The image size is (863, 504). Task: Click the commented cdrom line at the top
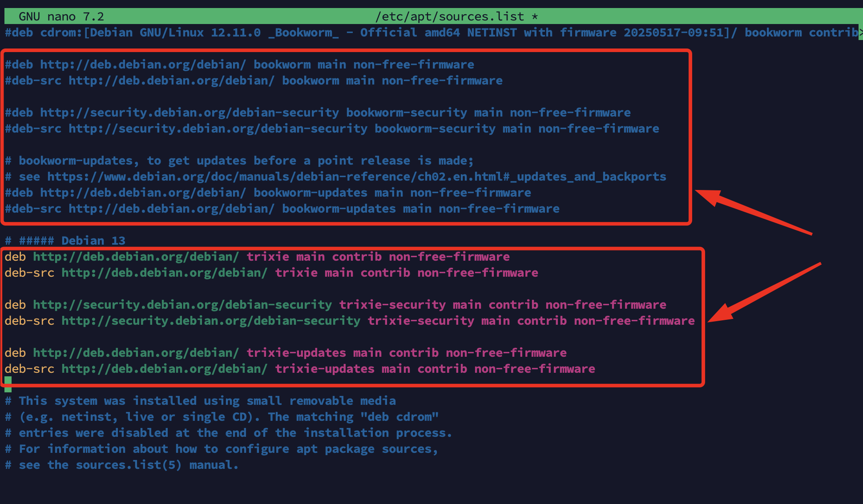(x=431, y=32)
